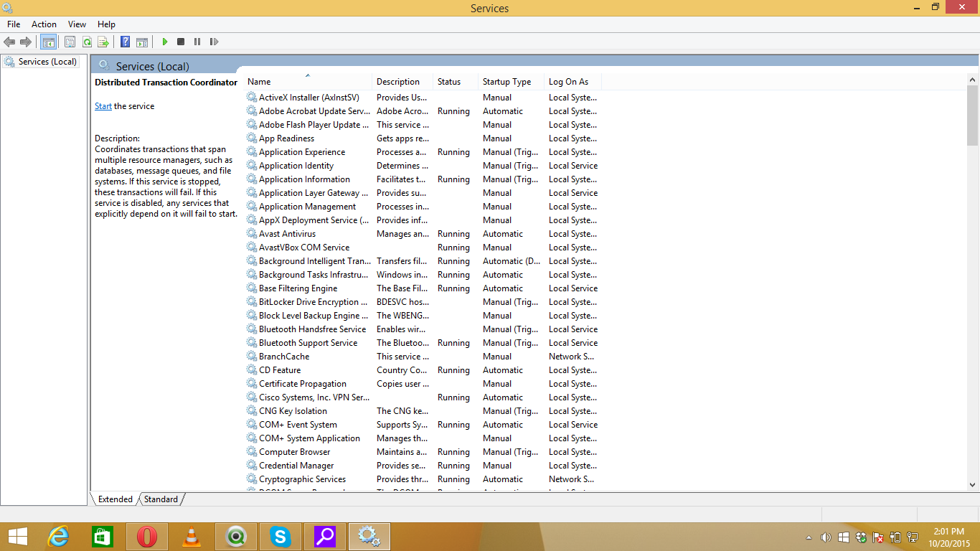This screenshot has width=980, height=551.
Task: Click the Start Service green play icon
Action: pyautogui.click(x=165, y=42)
